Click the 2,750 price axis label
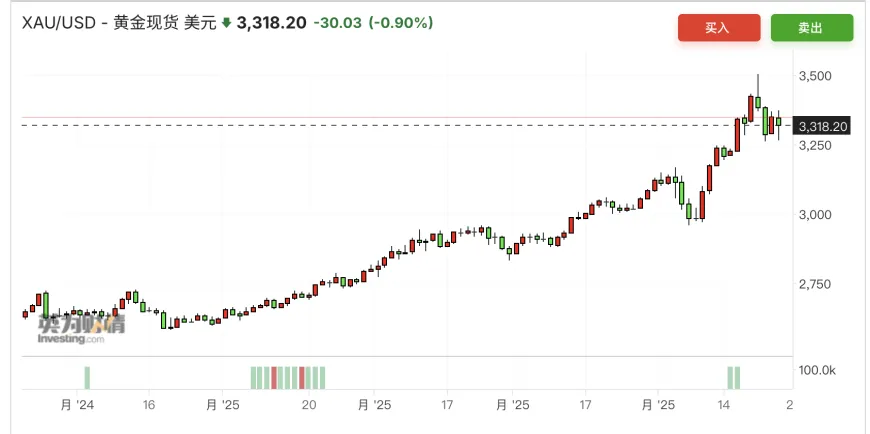 click(815, 284)
